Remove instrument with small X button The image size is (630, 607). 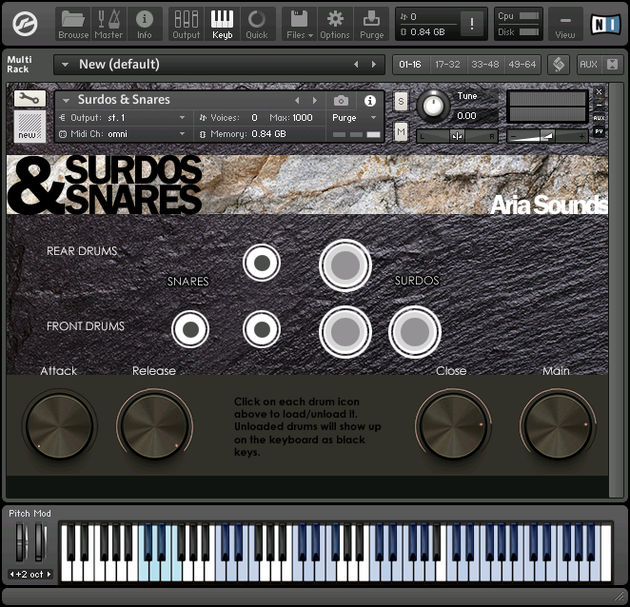(599, 92)
